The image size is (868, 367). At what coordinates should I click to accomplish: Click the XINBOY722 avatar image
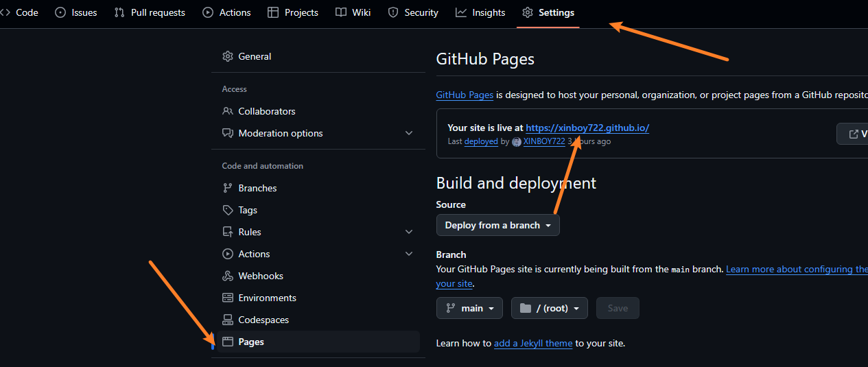[517, 142]
